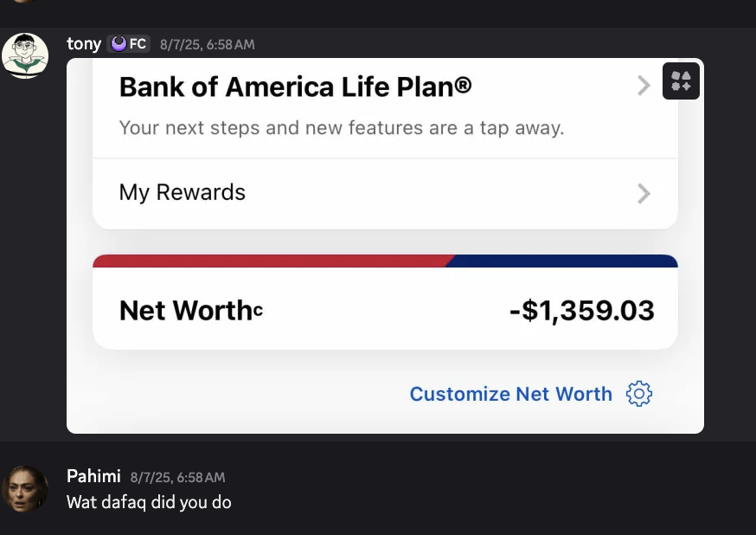This screenshot has width=756, height=535.
Task: Open Pahimi's profile avatar
Action: pyautogui.click(x=25, y=488)
